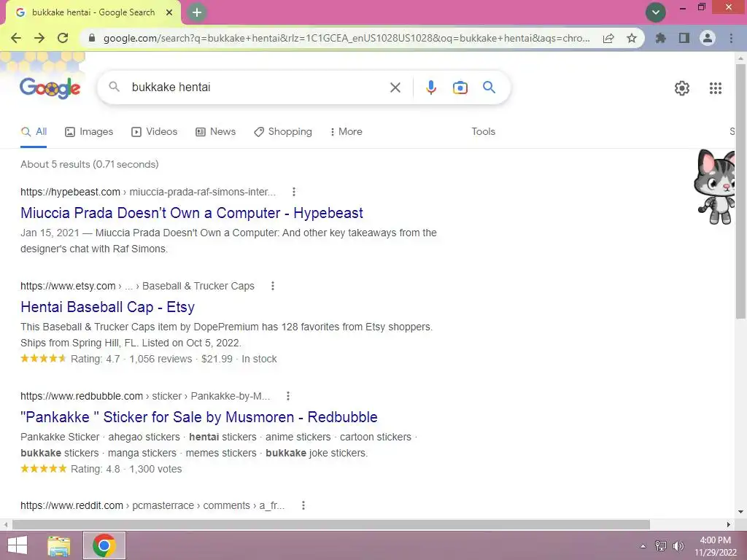Show hidden system tray icons
747x560 pixels.
[x=643, y=546]
